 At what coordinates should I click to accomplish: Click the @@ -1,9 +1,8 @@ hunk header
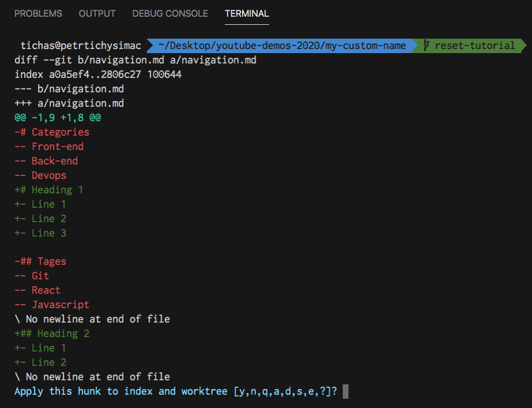coord(61,117)
